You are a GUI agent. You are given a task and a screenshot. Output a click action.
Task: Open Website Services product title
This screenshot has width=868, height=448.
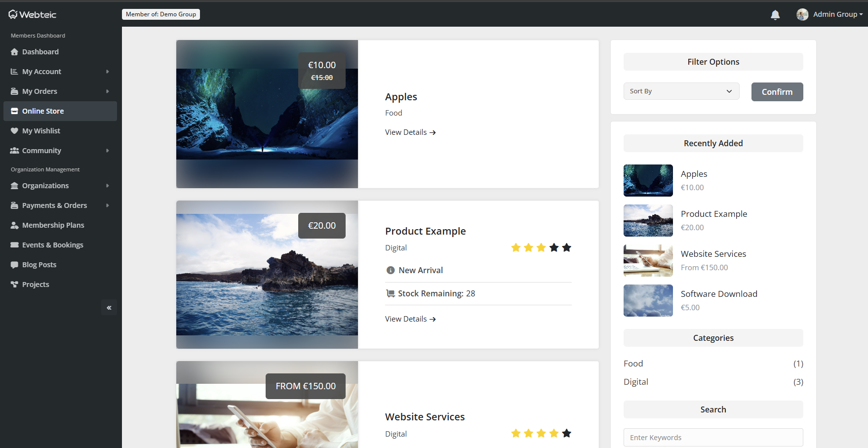[425, 417]
